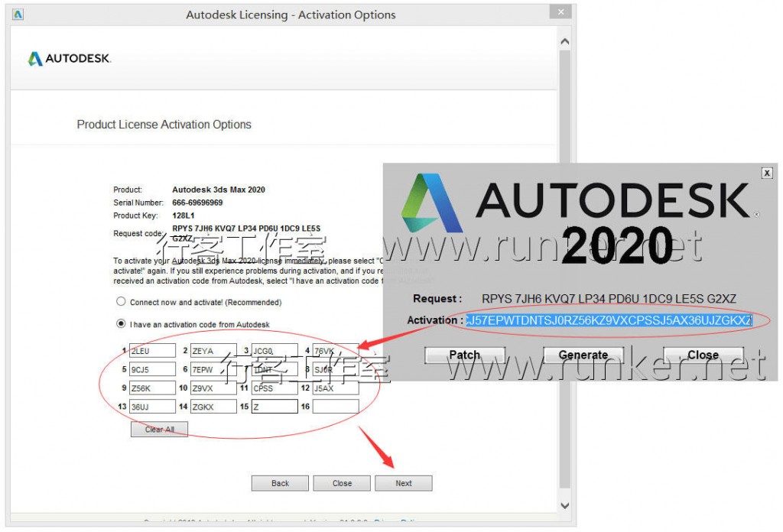Click activation code field 7 containing TDNT
The width and height of the screenshot is (783, 532).
[x=275, y=369]
